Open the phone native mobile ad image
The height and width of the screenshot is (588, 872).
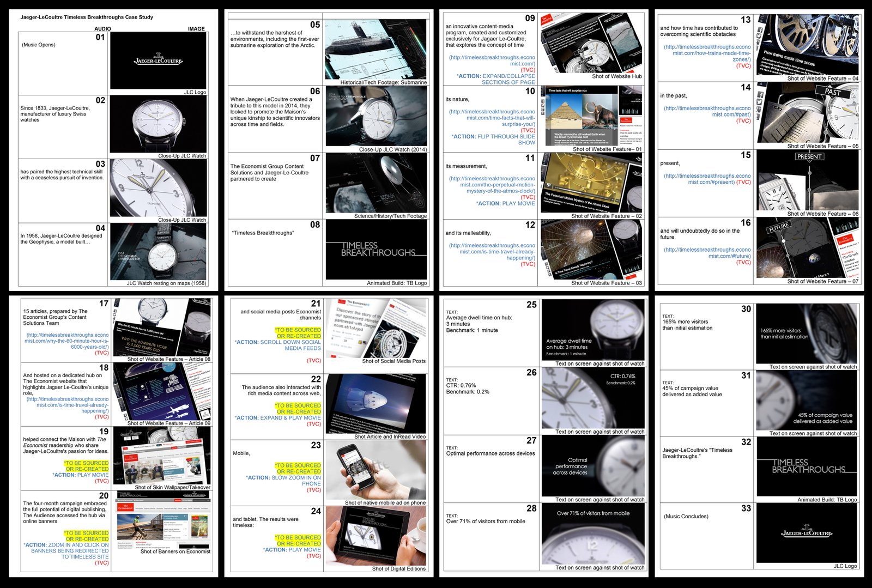(376, 470)
